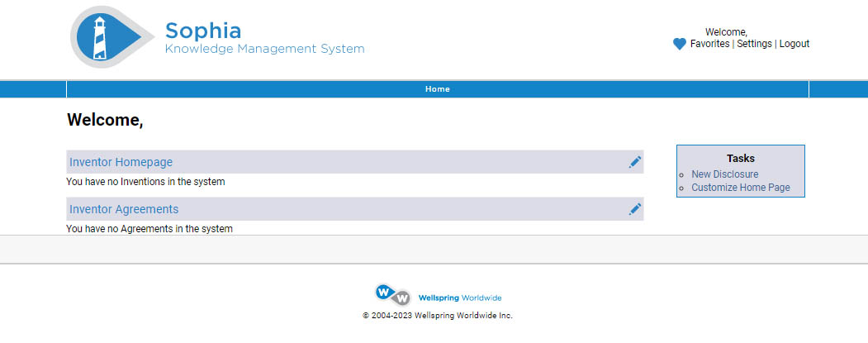Open the Inventor Homepage section title
The width and height of the screenshot is (868, 343).
click(x=121, y=162)
